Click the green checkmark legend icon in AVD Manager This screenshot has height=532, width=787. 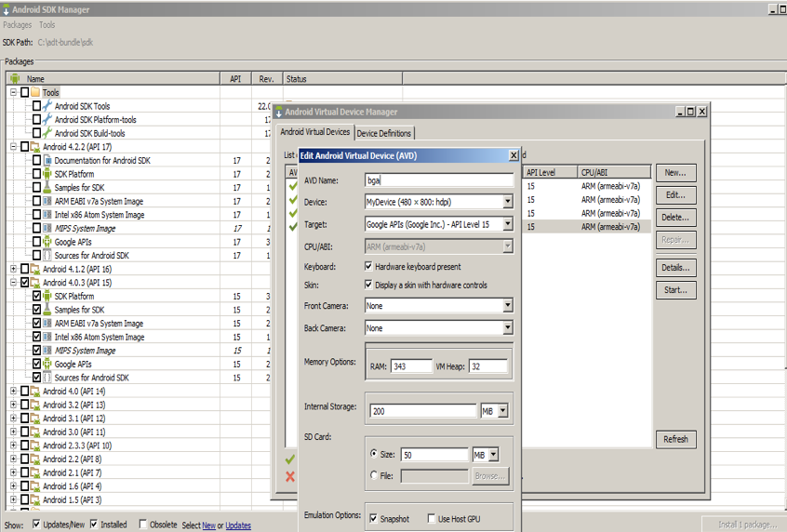tap(290, 459)
